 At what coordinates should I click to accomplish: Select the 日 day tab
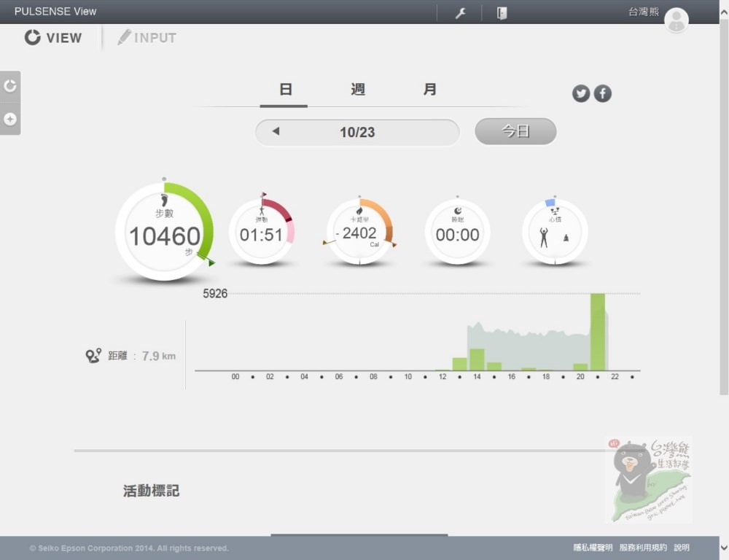(285, 89)
